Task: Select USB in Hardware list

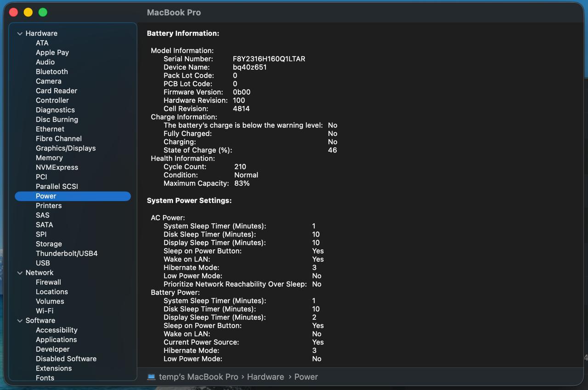Action: click(43, 263)
